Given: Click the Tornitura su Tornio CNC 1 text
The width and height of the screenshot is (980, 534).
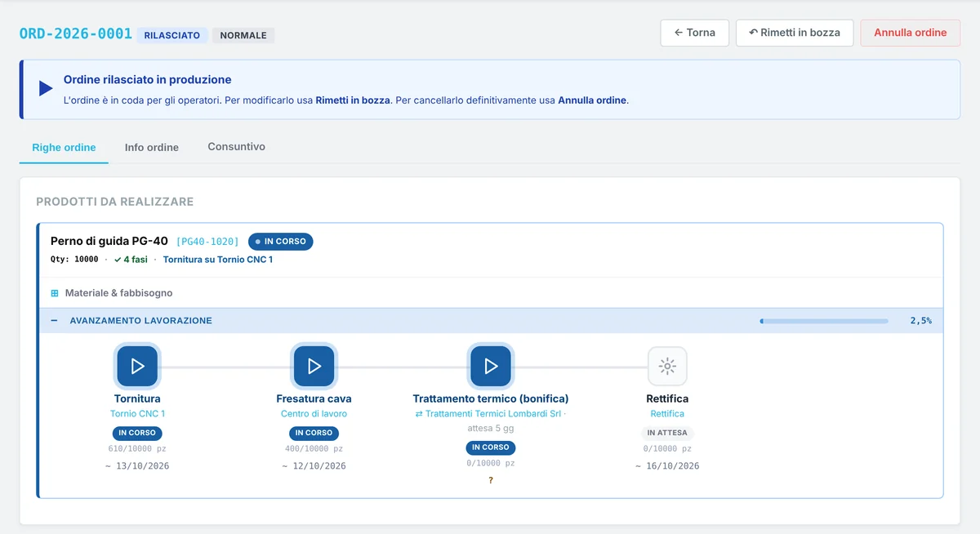Looking at the screenshot, I should pyautogui.click(x=218, y=260).
